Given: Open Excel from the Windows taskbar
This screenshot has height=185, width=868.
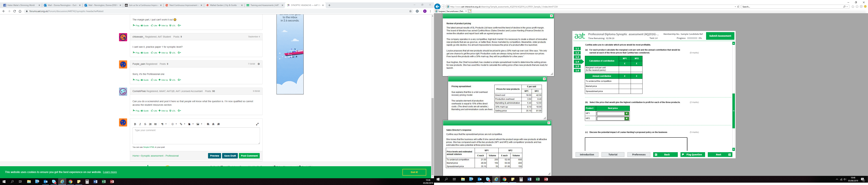Looking at the screenshot, I should tap(104, 182).
